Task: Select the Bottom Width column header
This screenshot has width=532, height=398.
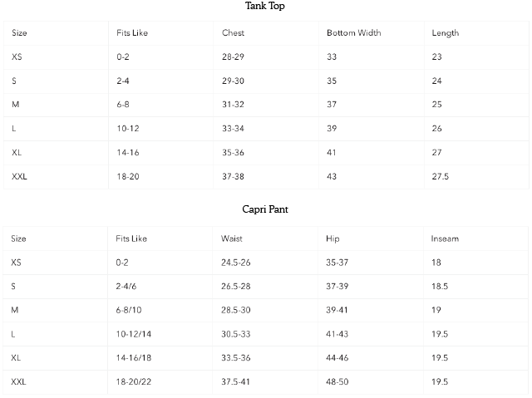Action: [x=353, y=33]
